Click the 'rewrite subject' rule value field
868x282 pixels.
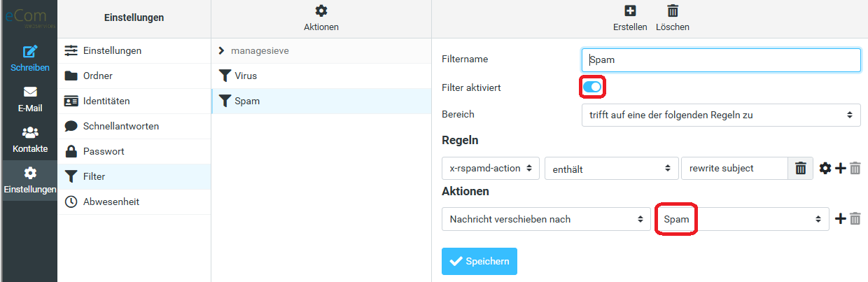[734, 168]
